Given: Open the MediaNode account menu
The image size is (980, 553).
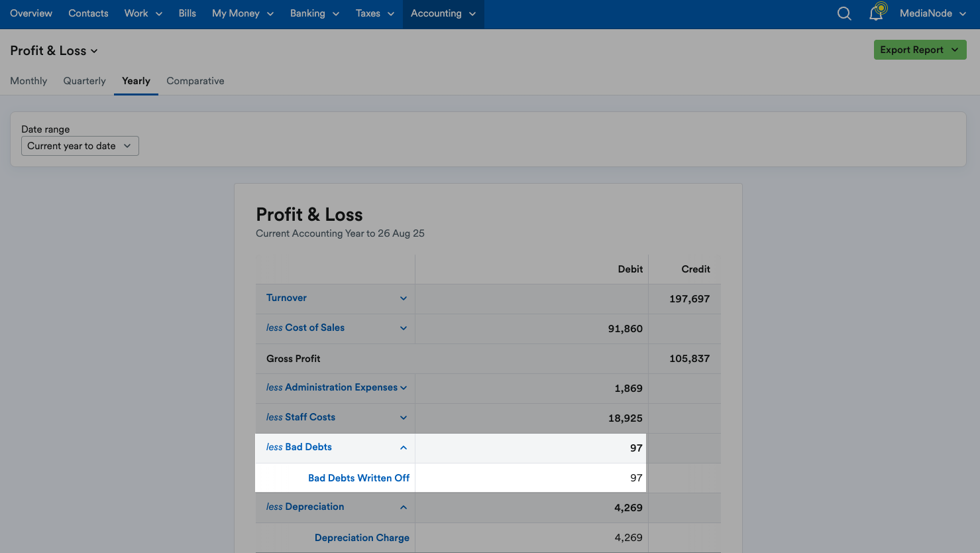Looking at the screenshot, I should pos(933,13).
